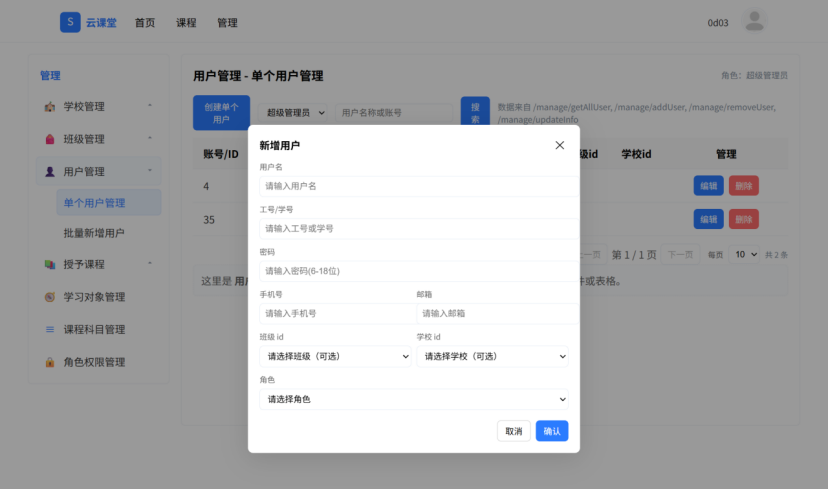Open 课程科目管理 in sidebar

tap(94, 329)
